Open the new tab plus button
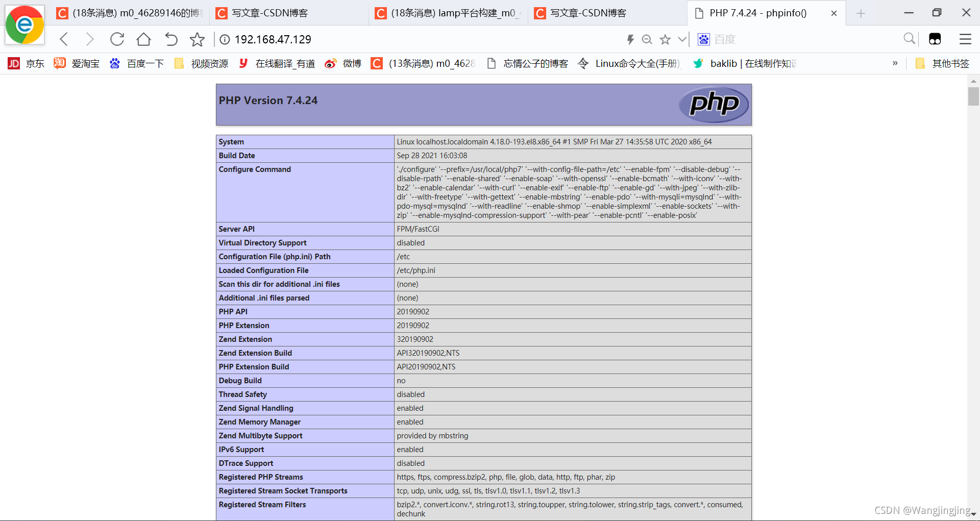This screenshot has width=980, height=521. (x=861, y=13)
